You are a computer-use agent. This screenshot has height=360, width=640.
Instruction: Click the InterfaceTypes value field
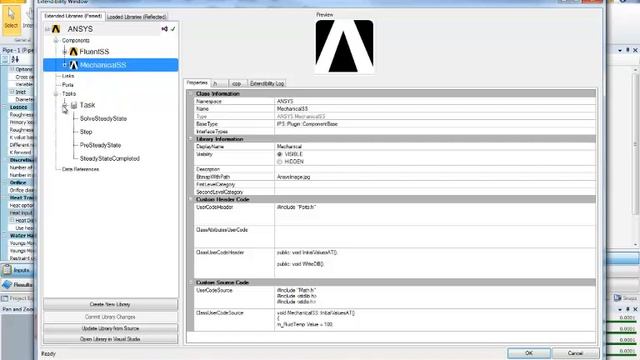coord(435,131)
